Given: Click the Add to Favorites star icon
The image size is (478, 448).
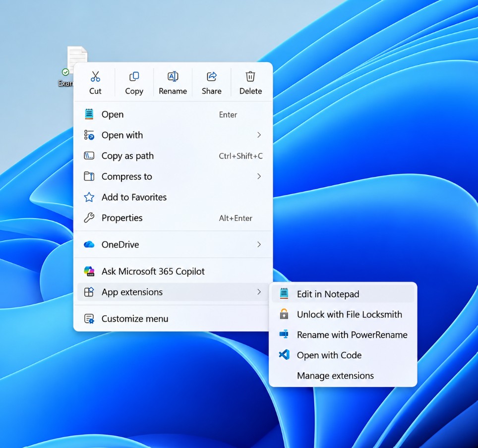Looking at the screenshot, I should (x=89, y=197).
